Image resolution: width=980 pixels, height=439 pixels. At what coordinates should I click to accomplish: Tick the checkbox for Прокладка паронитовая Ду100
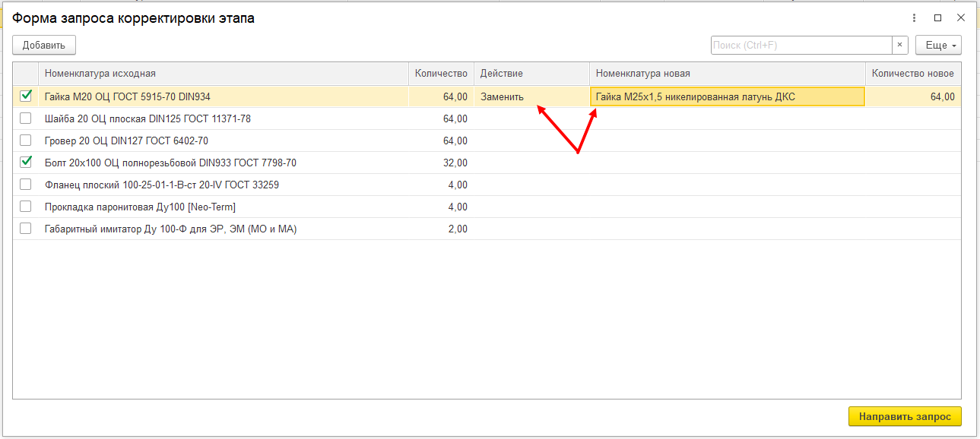click(x=26, y=207)
